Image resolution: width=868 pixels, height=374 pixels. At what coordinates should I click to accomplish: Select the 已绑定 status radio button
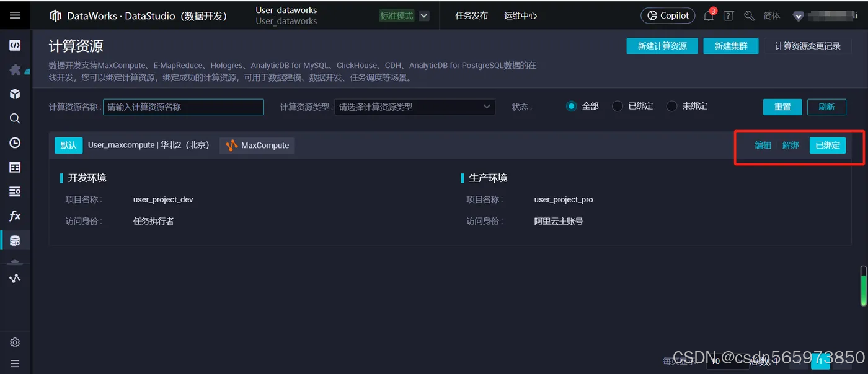pyautogui.click(x=617, y=107)
